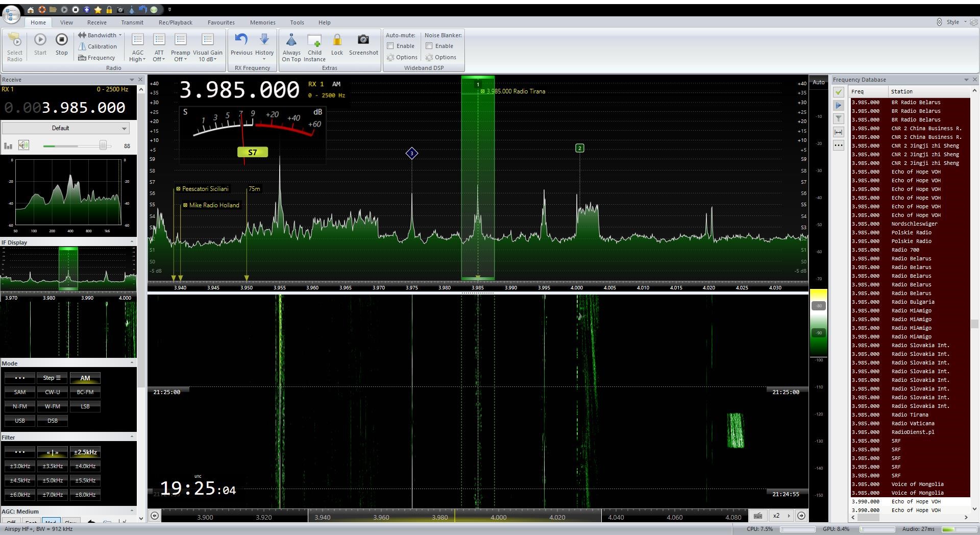Image resolution: width=980 pixels, height=535 pixels.
Task: Take a Screenshot with the camera icon
Action: tap(363, 40)
